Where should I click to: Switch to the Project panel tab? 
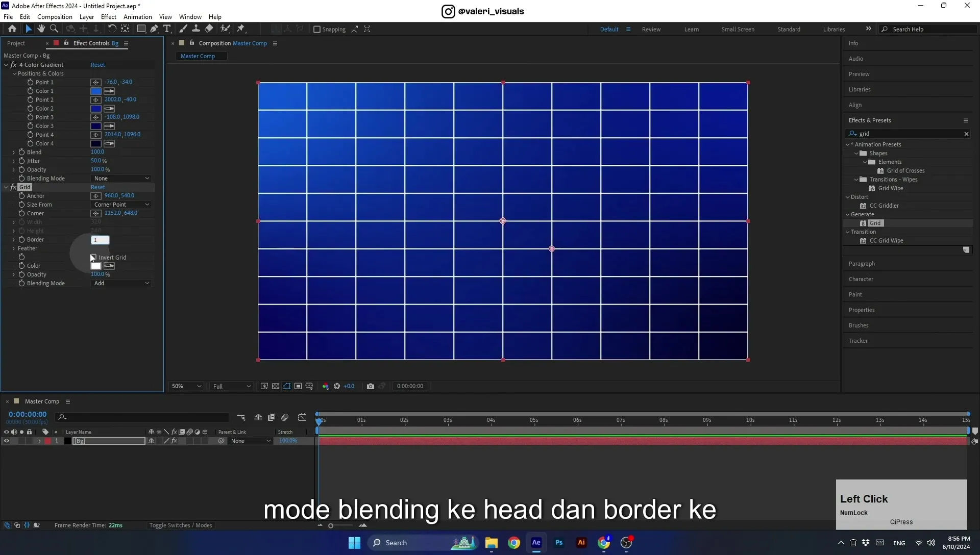pyautogui.click(x=16, y=43)
